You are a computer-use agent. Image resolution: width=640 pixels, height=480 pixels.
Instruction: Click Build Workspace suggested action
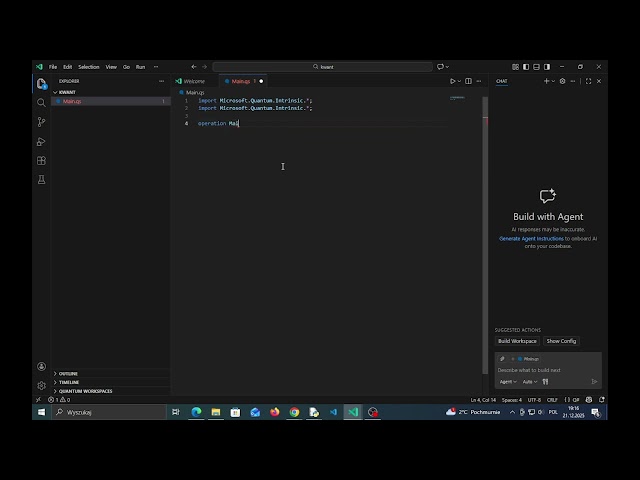click(x=517, y=341)
